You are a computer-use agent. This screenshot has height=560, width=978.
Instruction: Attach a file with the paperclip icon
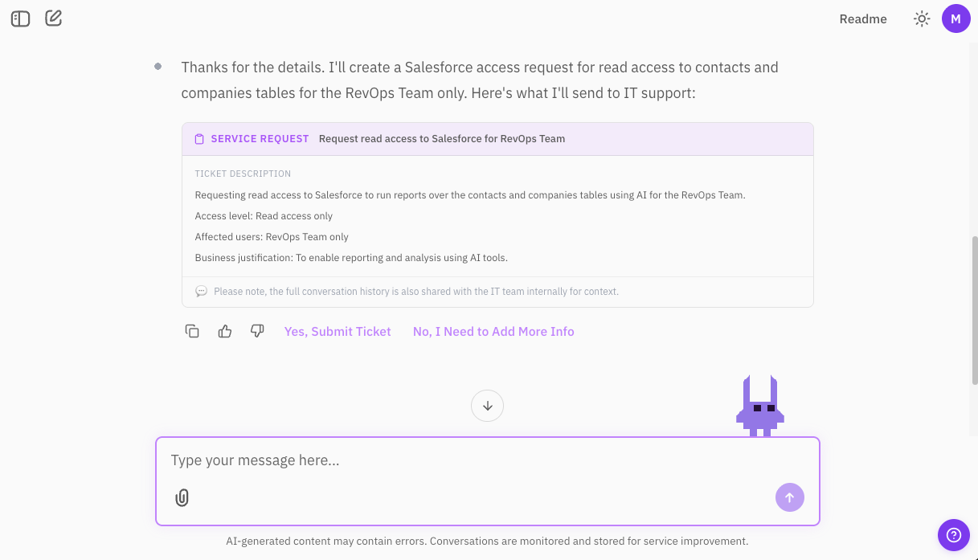[182, 497]
